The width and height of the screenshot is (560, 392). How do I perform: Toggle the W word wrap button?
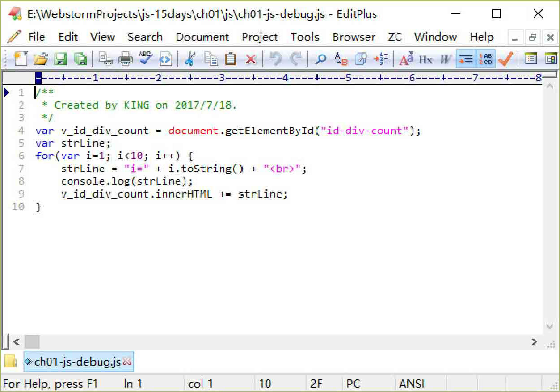point(446,59)
